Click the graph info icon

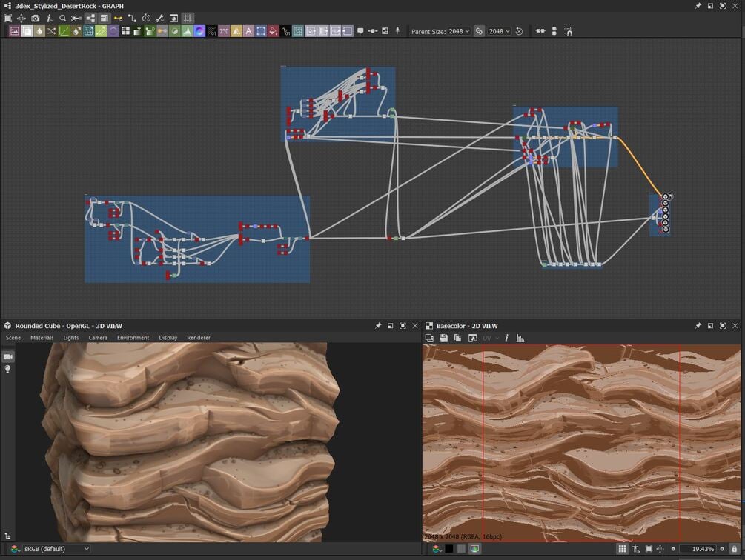[49, 18]
